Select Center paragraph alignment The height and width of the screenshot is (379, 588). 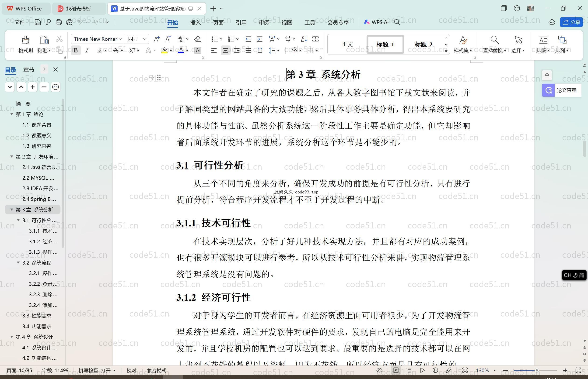(225, 50)
